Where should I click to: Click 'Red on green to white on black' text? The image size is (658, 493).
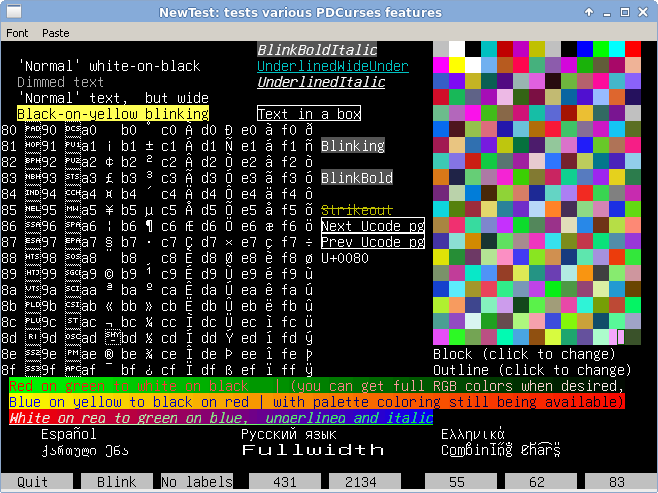click(129, 386)
